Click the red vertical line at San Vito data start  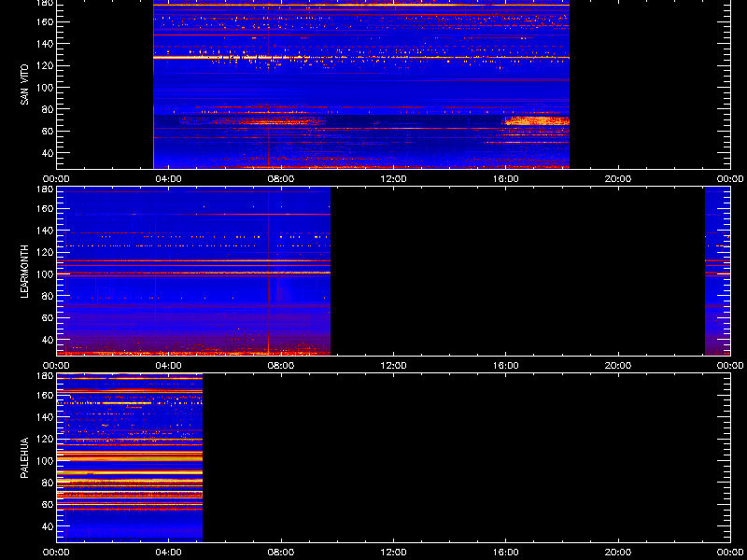coord(153,84)
